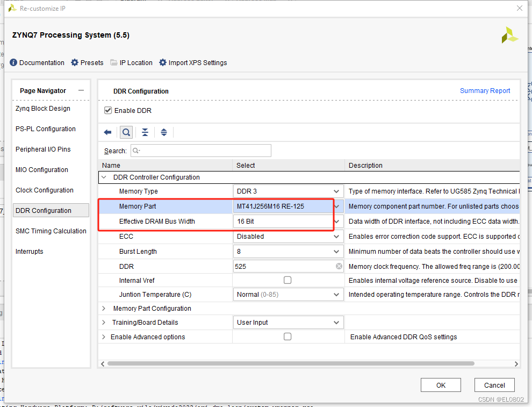Go to Zynq Block Design page
The image size is (532, 407).
click(43, 108)
